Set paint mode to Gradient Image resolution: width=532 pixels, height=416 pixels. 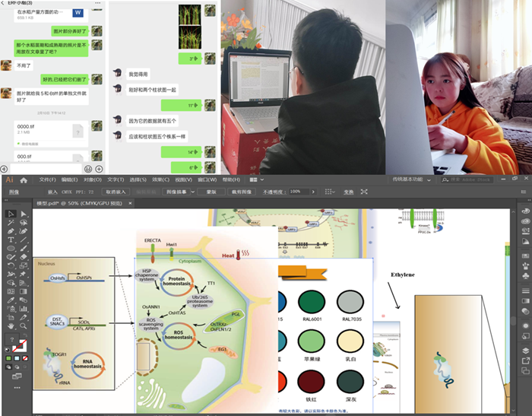(x=17, y=358)
